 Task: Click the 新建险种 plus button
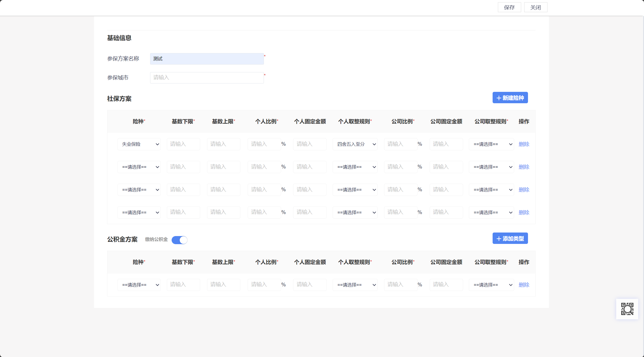(x=510, y=98)
